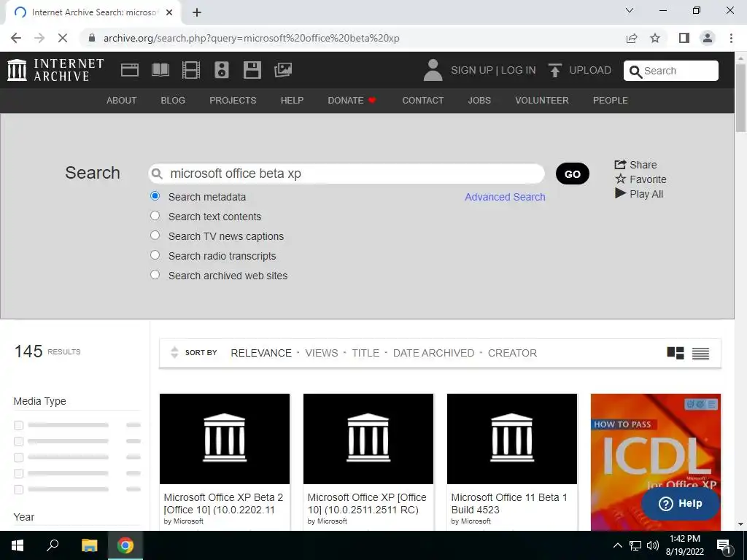This screenshot has height=560, width=747.
Task: Select Search metadata radio option
Action: 155,195
